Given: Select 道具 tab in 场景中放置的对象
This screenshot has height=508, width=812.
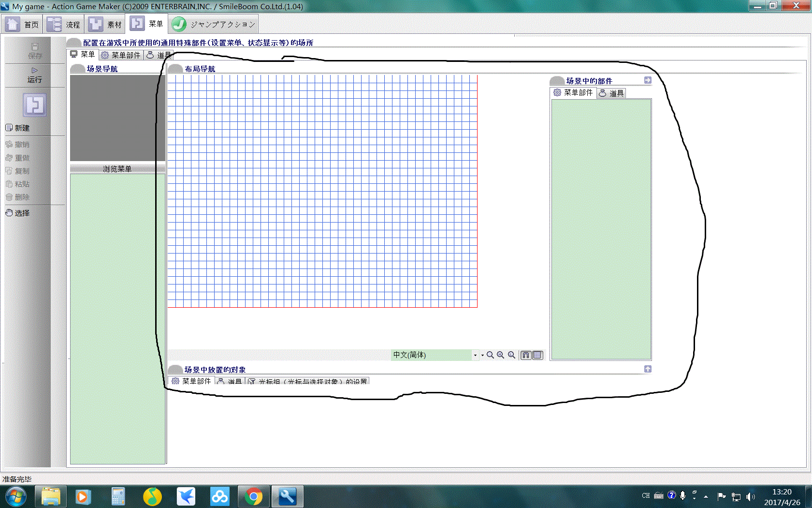Looking at the screenshot, I should point(230,382).
